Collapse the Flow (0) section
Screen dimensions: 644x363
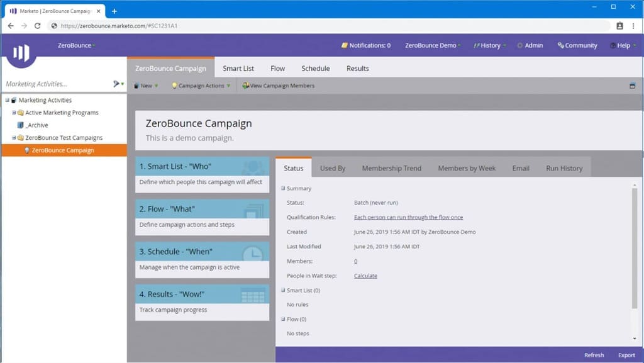283,319
